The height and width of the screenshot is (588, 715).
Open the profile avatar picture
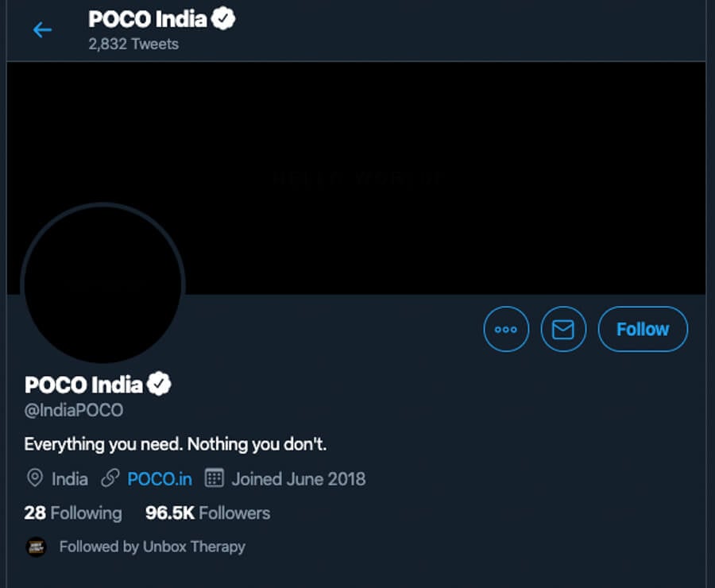(103, 286)
